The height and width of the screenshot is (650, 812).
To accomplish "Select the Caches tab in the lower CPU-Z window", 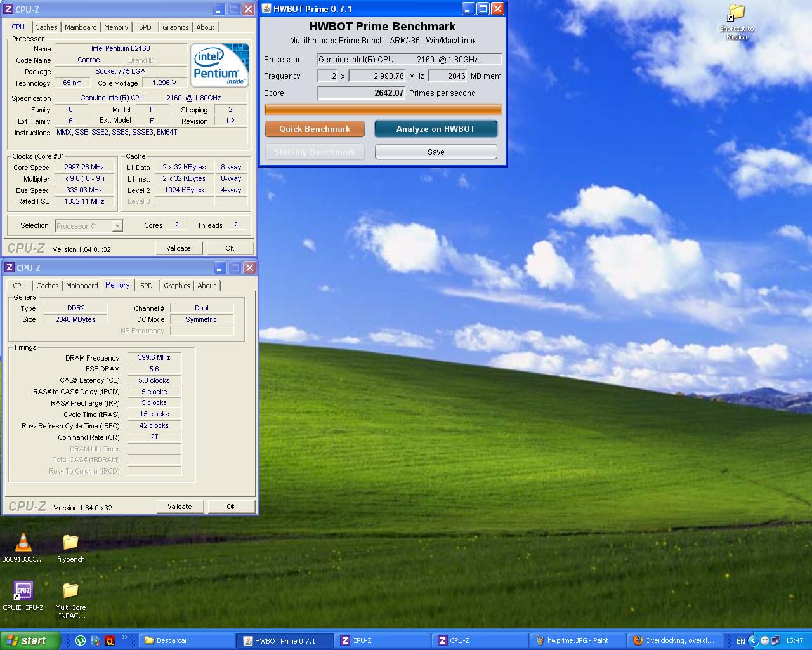I will (x=48, y=286).
